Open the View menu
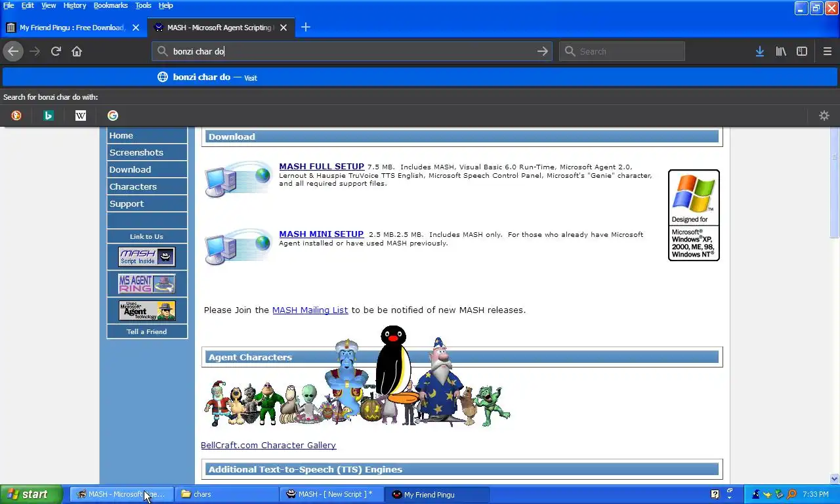 point(49,5)
